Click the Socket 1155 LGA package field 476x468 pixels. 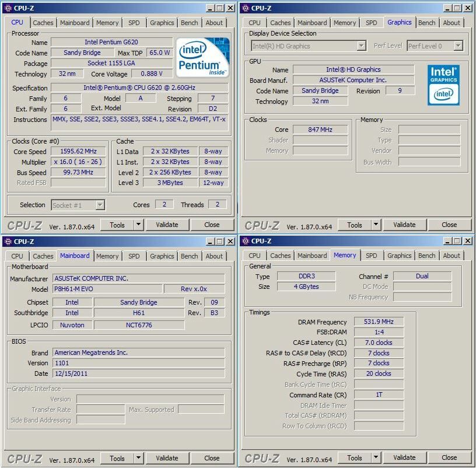click(x=111, y=63)
